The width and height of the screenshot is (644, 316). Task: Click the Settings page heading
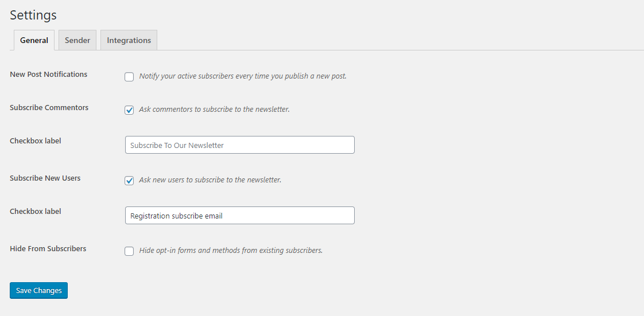click(x=33, y=15)
